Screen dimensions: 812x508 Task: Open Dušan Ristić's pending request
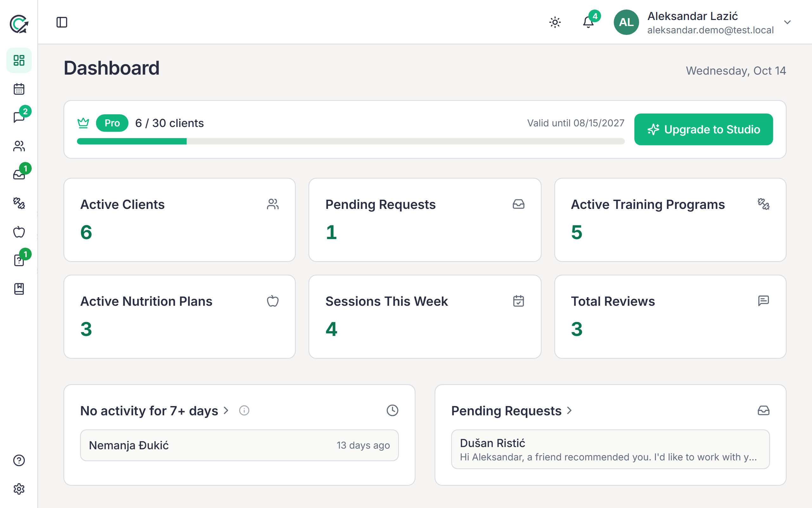click(x=610, y=449)
